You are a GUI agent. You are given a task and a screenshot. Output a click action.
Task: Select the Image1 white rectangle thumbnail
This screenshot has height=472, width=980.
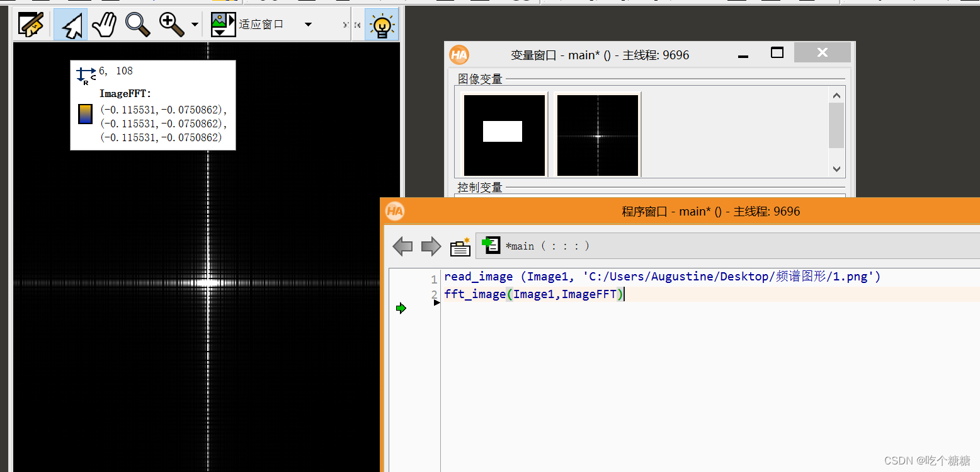504,135
